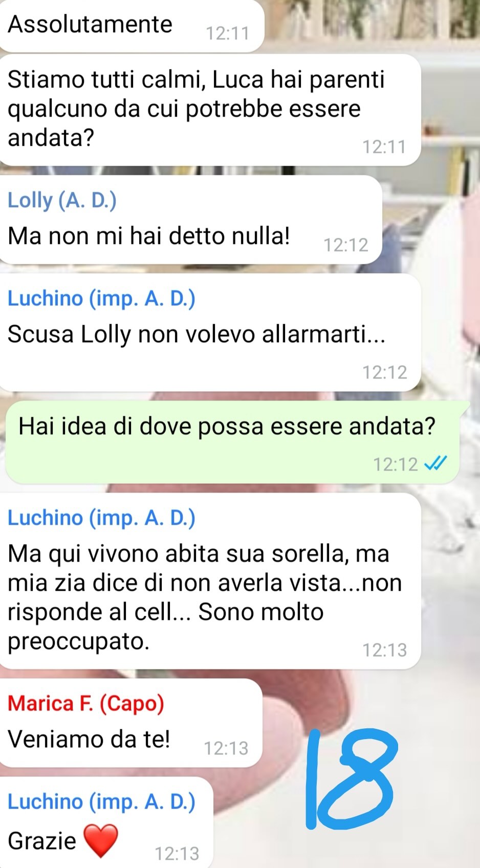Select the 'Stiamo tutti calmi' message
Screen dimensions: 480x868
click(x=210, y=110)
